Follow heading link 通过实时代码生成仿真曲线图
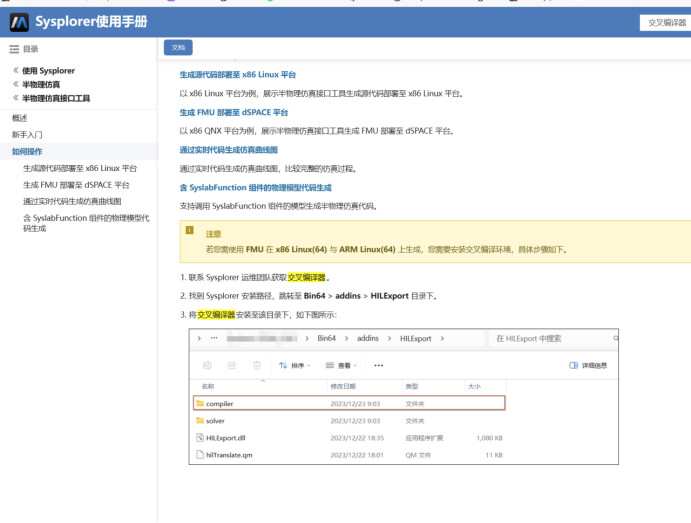691x523 pixels. (228, 150)
